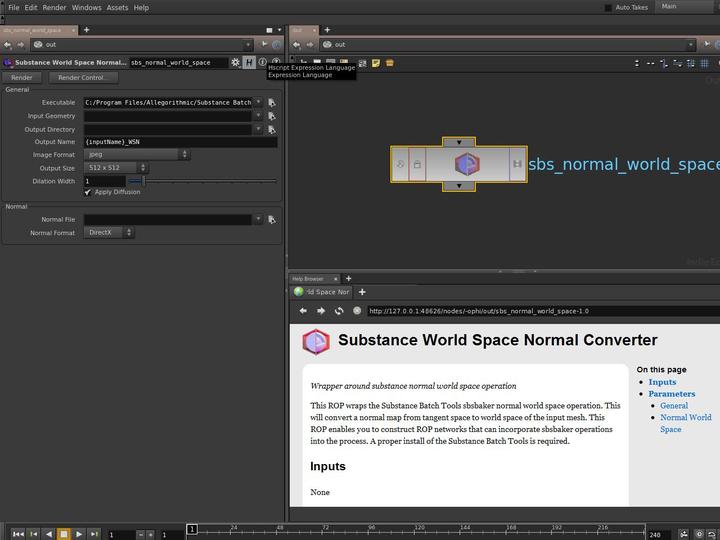Screen dimensions: 720x540
Task: Toggle the Auto Takes checkbox
Action: [x=609, y=7]
